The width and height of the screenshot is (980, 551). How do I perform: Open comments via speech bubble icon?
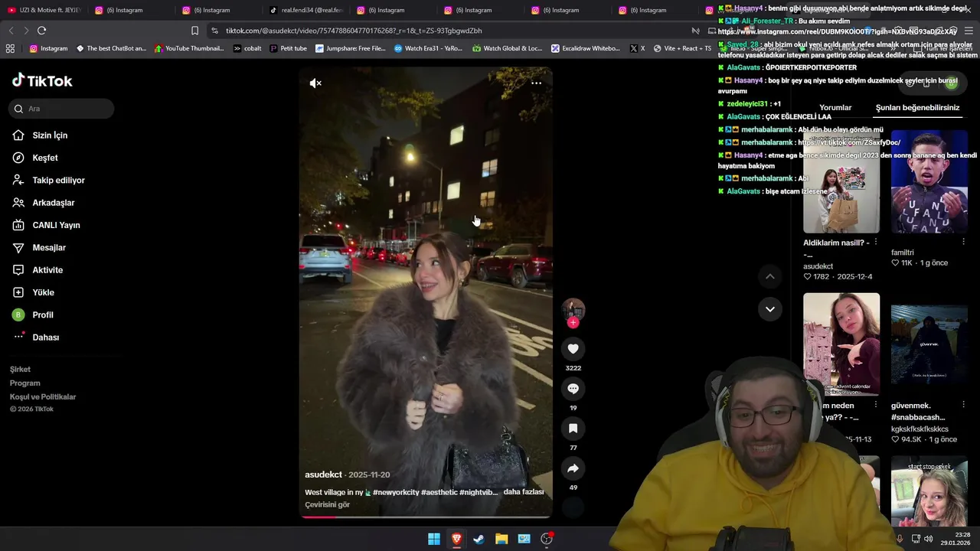click(x=573, y=389)
